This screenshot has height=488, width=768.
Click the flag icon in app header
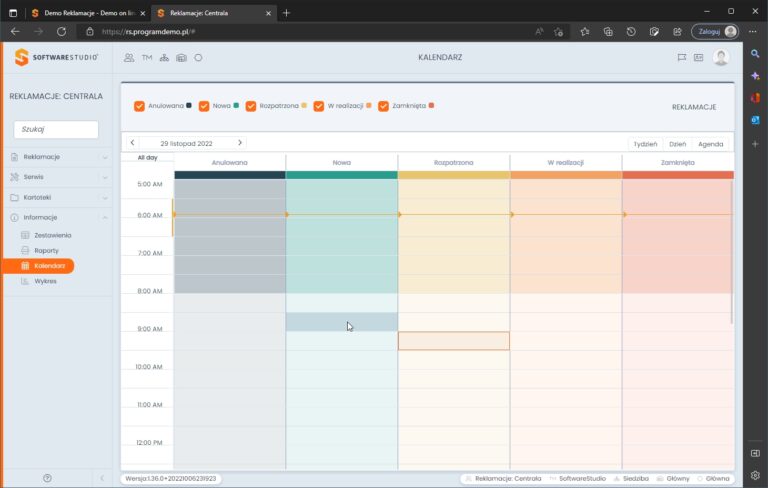[x=681, y=58]
